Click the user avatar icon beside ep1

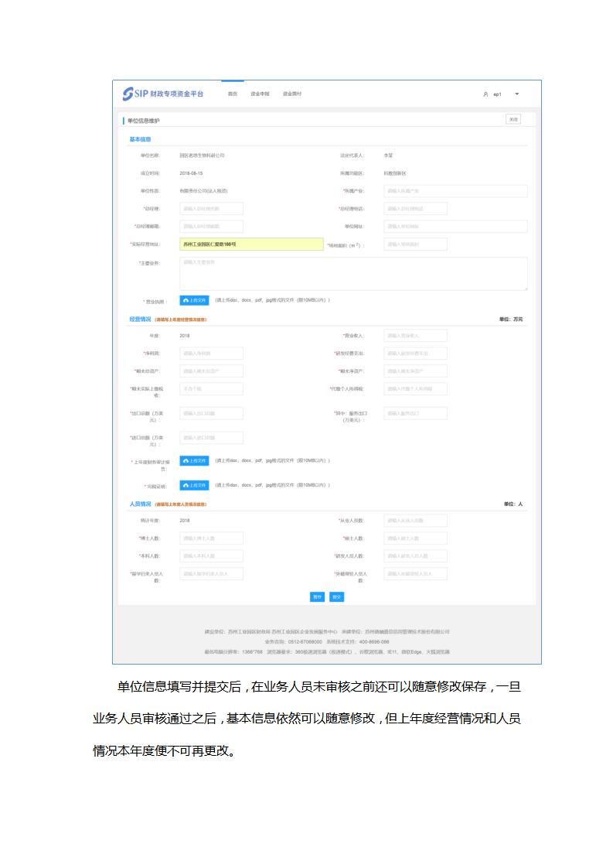(485, 94)
